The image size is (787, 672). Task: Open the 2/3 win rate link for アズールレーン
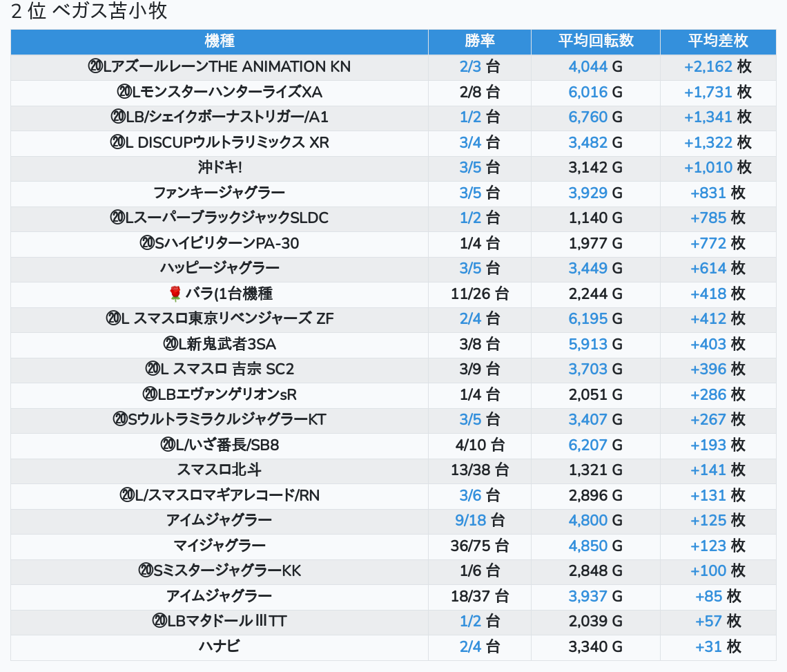(470, 67)
